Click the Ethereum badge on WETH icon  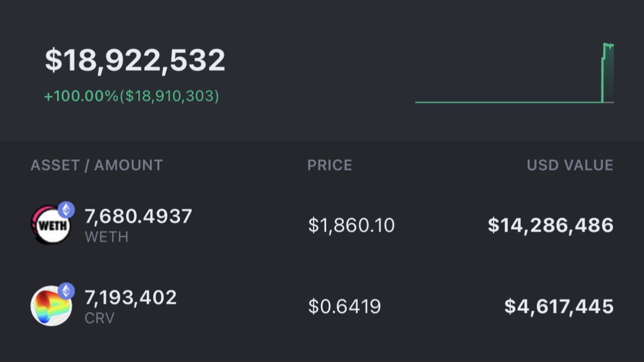66,209
